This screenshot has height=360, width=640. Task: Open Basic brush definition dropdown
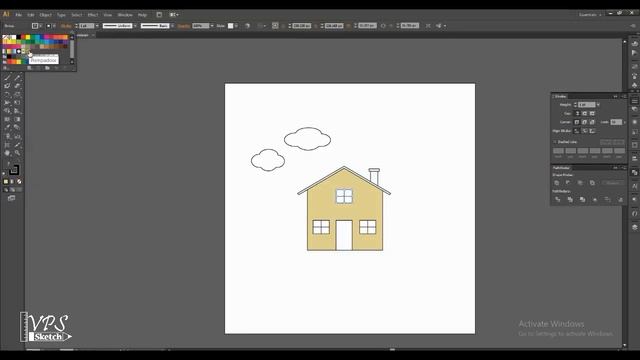[172, 26]
